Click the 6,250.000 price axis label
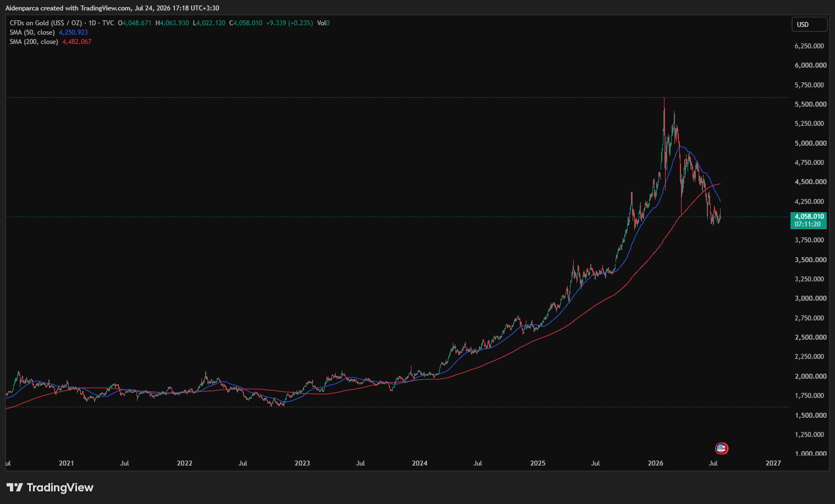This screenshot has height=504, width=835. 810,46
